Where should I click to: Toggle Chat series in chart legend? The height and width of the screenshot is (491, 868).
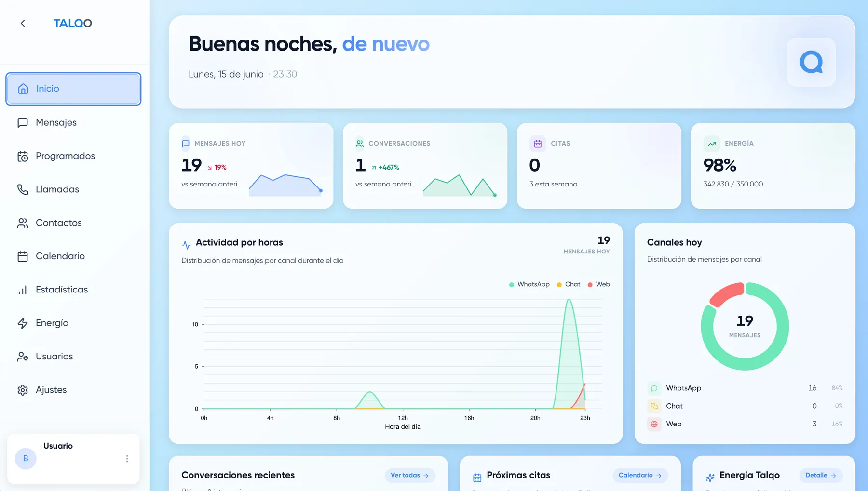click(x=569, y=284)
